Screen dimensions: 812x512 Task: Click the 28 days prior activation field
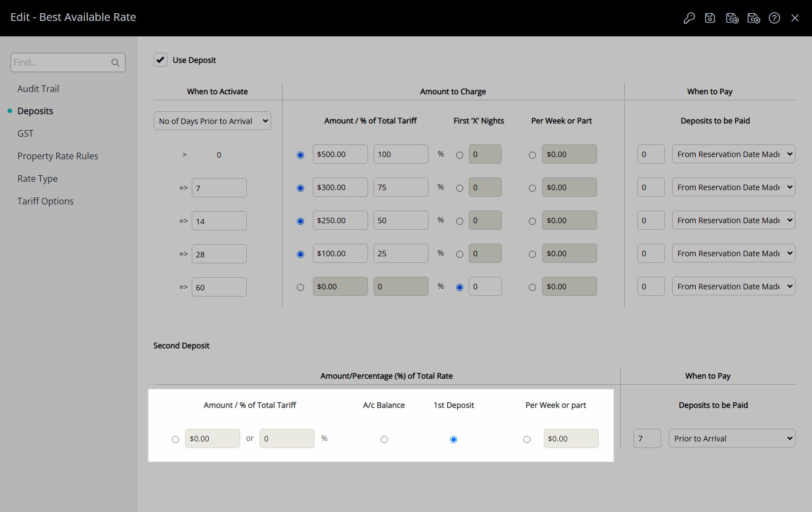219,254
